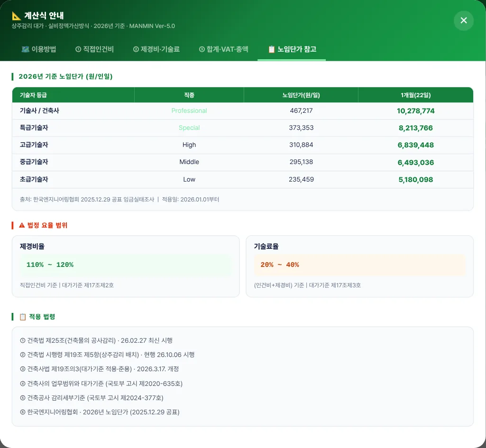The height and width of the screenshot is (448, 486).
Task: Click the 373,353 daily rate value
Action: (x=301, y=128)
